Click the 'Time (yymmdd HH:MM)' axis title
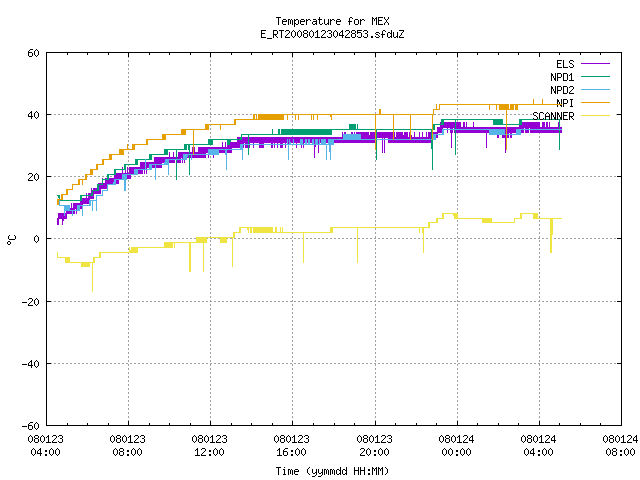The image size is (640, 480). tap(332, 471)
